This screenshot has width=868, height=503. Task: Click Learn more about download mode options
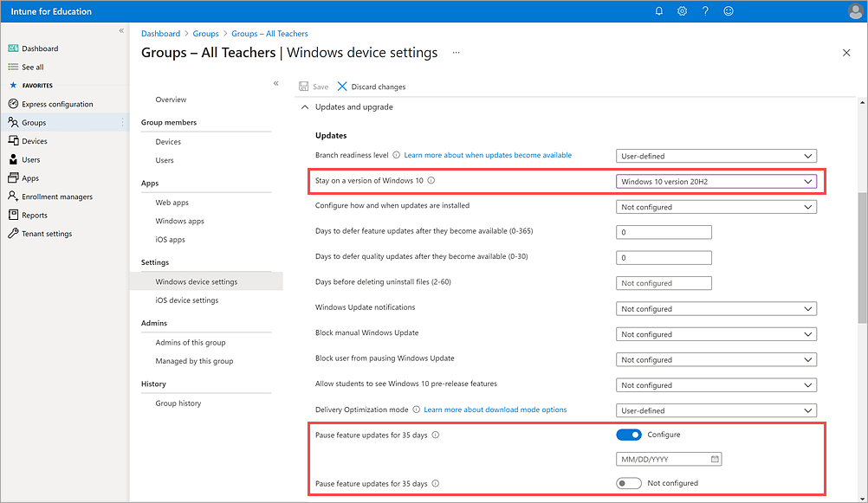coord(495,409)
